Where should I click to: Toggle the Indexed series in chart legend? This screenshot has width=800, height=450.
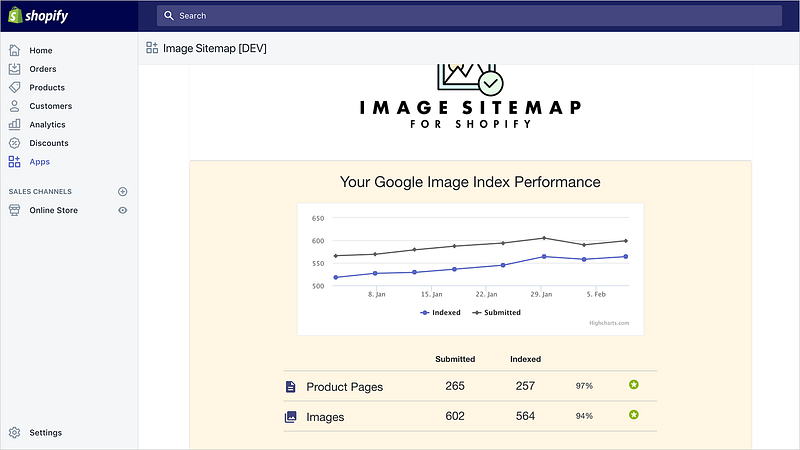(x=441, y=312)
